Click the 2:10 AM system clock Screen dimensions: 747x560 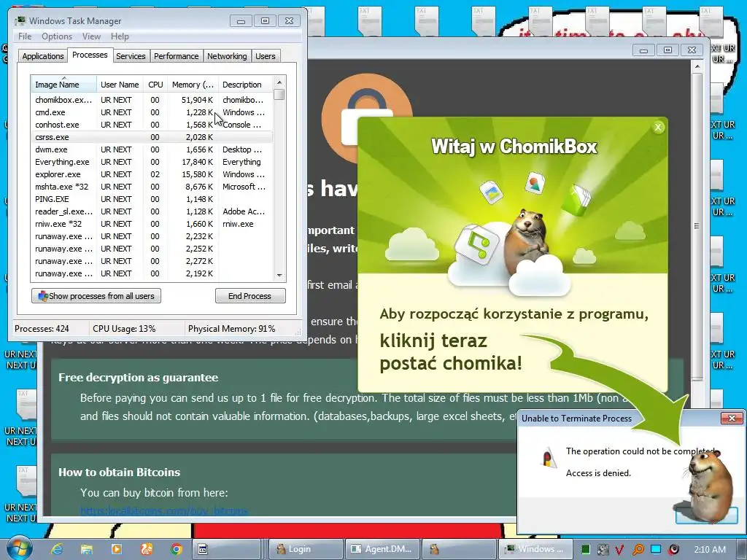tap(710, 549)
